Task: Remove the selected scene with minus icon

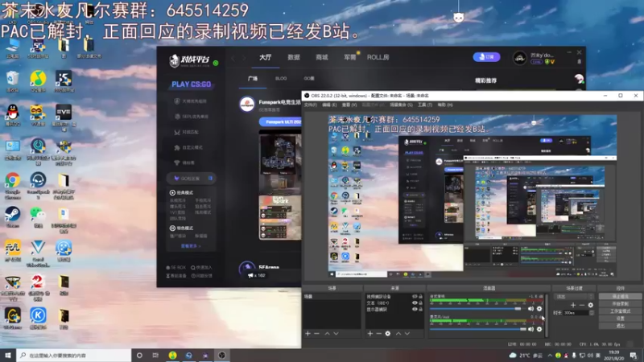Action: [x=316, y=334]
